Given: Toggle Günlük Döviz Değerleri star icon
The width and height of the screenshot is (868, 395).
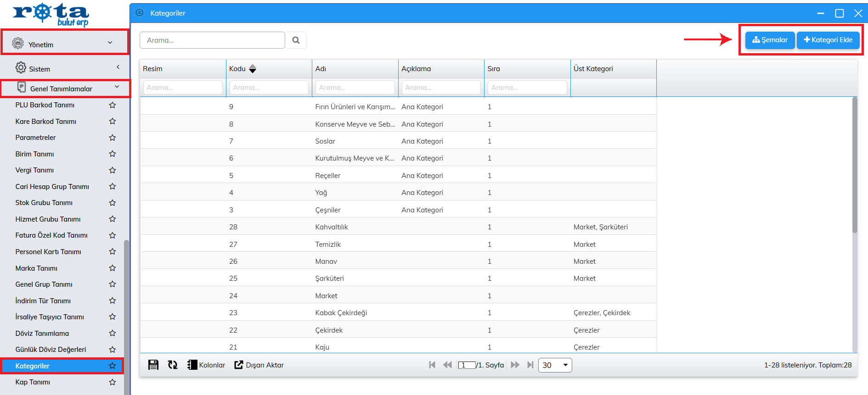Looking at the screenshot, I should [113, 350].
